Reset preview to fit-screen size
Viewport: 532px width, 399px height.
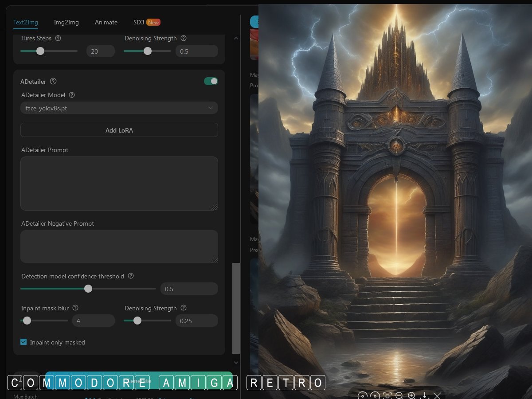click(x=387, y=395)
